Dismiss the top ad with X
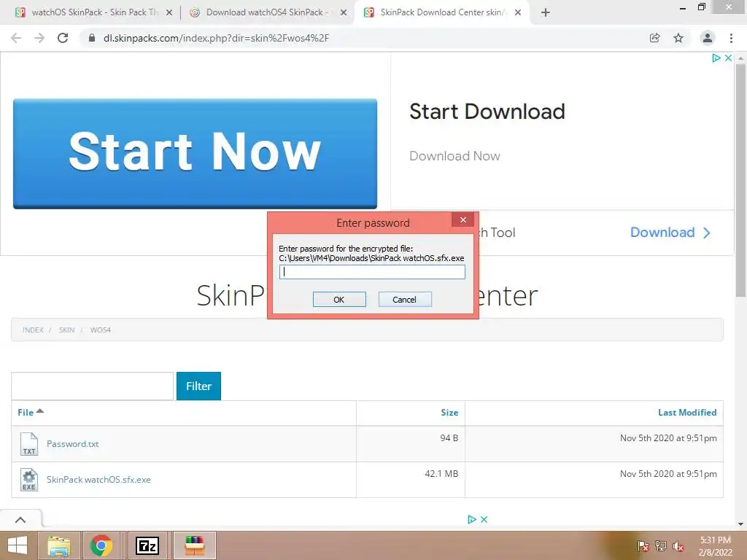This screenshot has height=560, width=747. [x=729, y=58]
